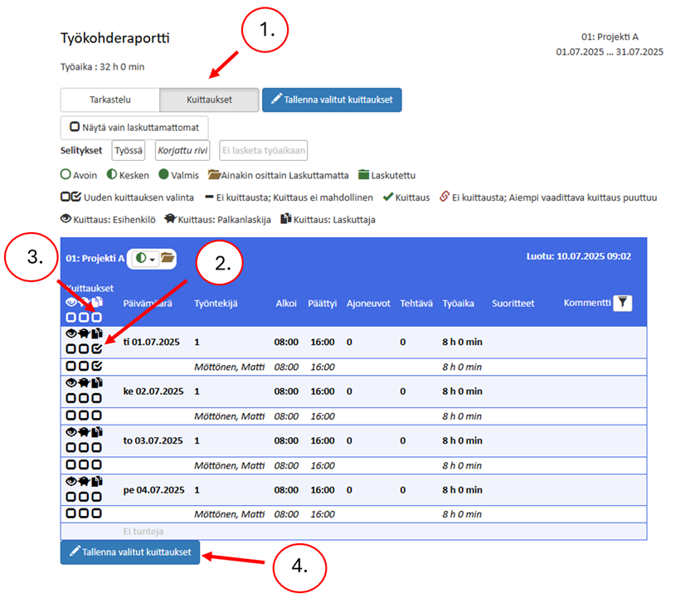Click the folder icon beside Projekti A
Screen dimensions: 700x603
coord(168,259)
